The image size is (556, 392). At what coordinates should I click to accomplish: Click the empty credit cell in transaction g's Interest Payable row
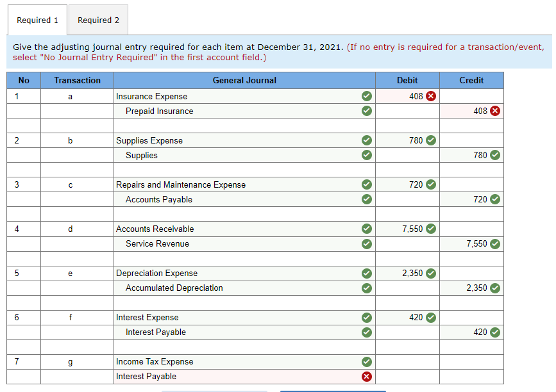(x=471, y=377)
